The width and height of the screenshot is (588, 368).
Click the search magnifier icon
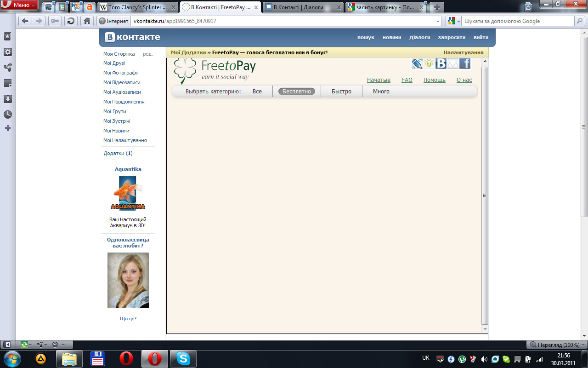click(x=580, y=21)
